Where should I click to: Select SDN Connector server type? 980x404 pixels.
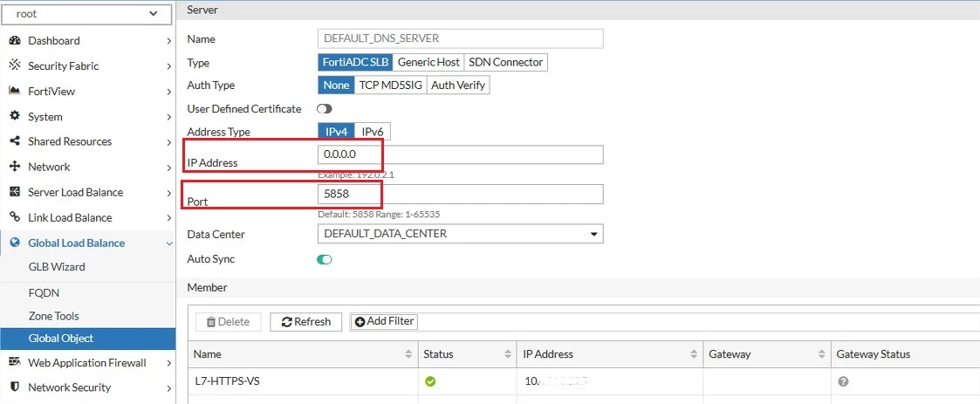click(506, 63)
